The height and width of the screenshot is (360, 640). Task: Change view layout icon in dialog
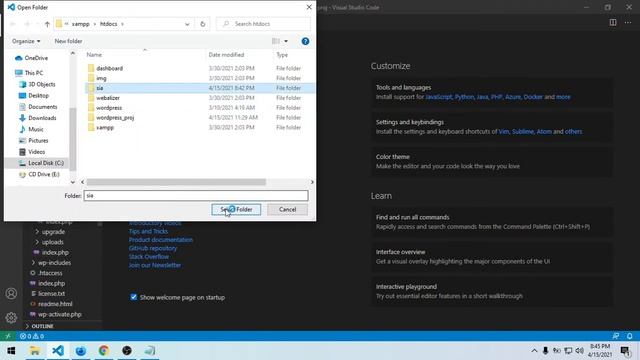click(x=276, y=41)
